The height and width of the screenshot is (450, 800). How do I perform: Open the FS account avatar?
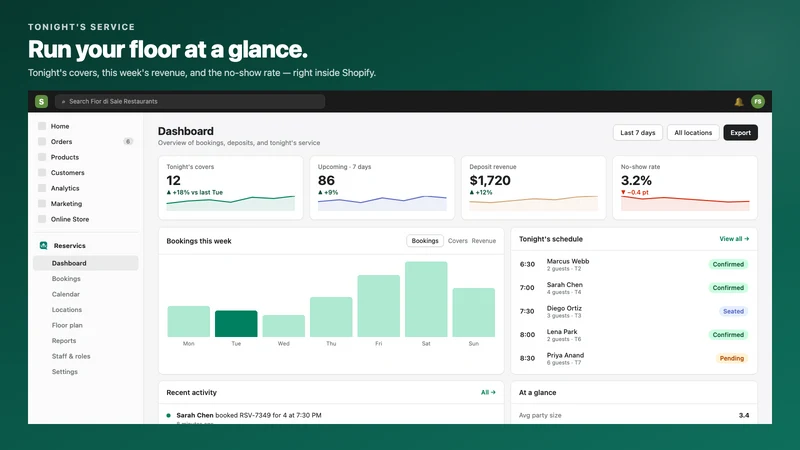pyautogui.click(x=758, y=102)
